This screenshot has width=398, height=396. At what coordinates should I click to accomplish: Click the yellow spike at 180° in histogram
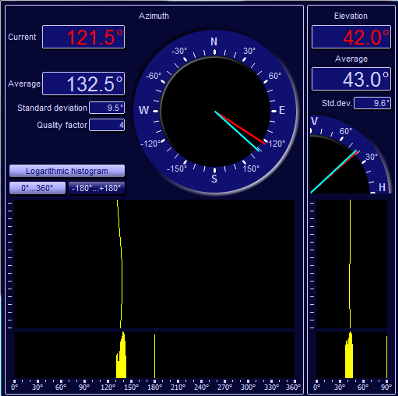(x=154, y=356)
